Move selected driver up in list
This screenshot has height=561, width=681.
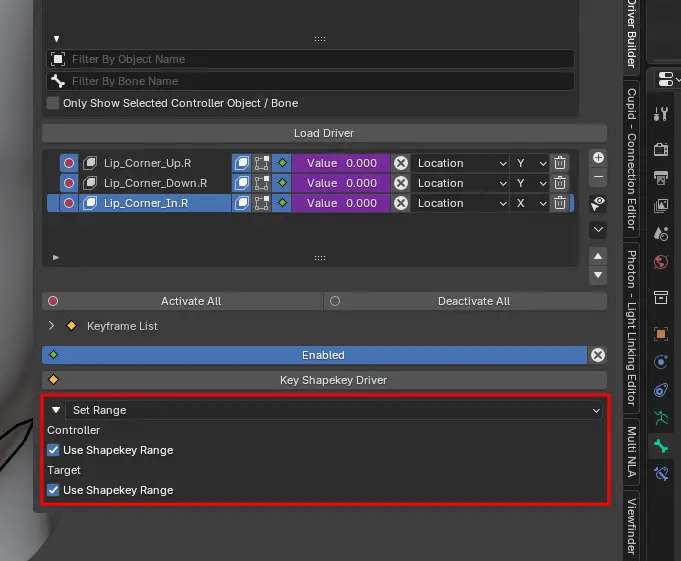pyautogui.click(x=598, y=256)
